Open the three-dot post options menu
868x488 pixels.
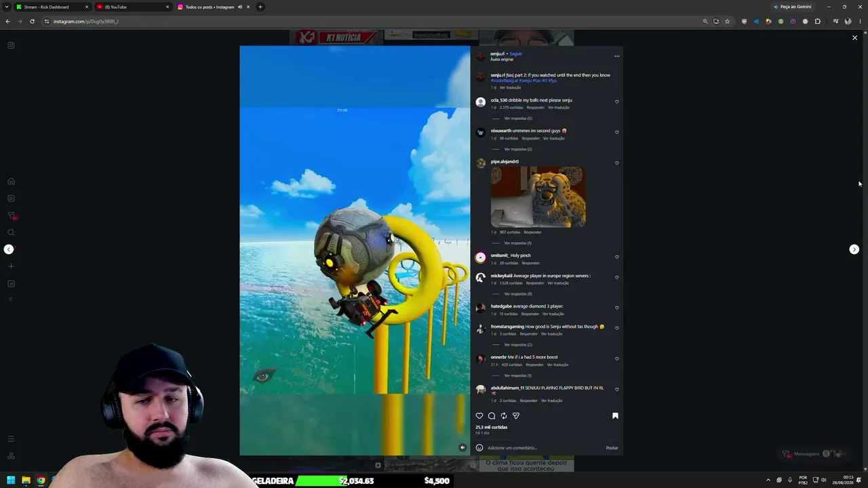616,56
